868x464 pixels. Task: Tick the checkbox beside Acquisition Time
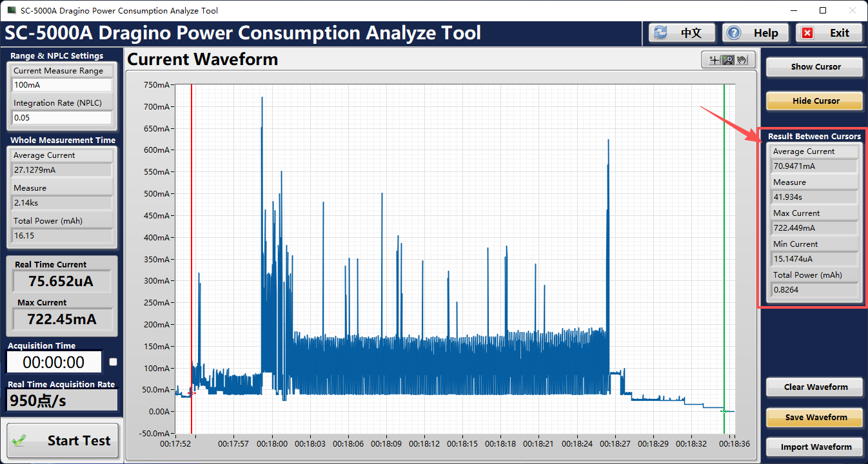(113, 362)
